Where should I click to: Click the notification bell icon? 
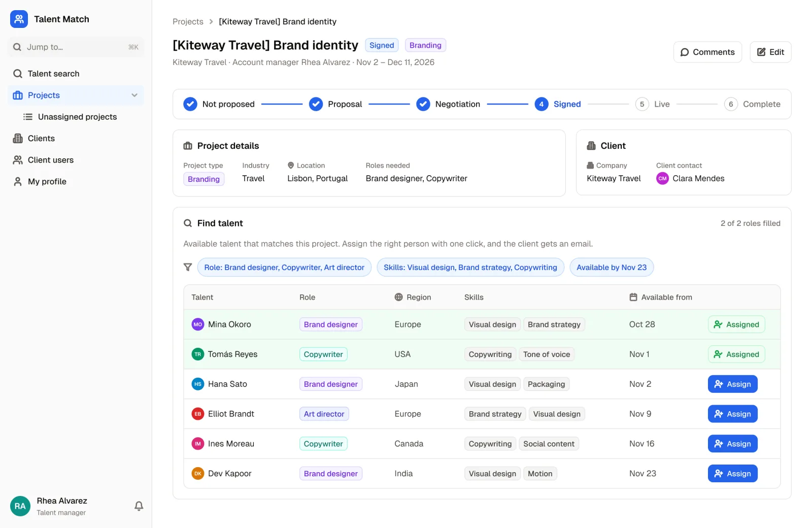[139, 506]
